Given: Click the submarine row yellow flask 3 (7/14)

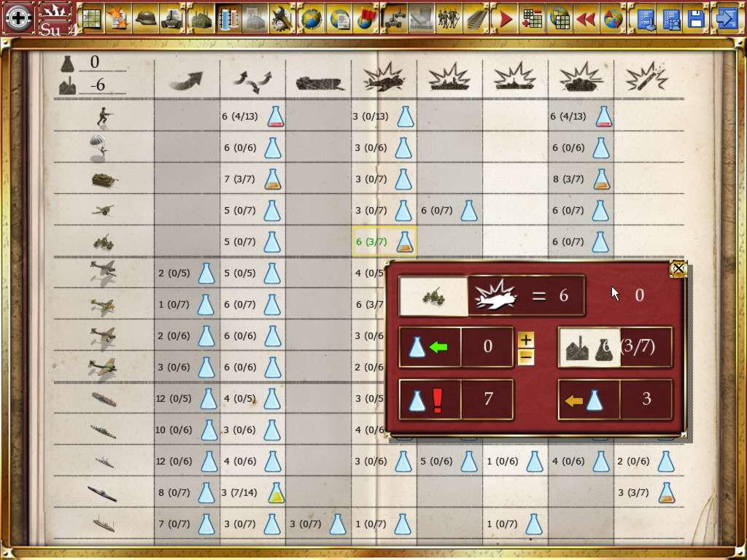Looking at the screenshot, I should [x=276, y=492].
